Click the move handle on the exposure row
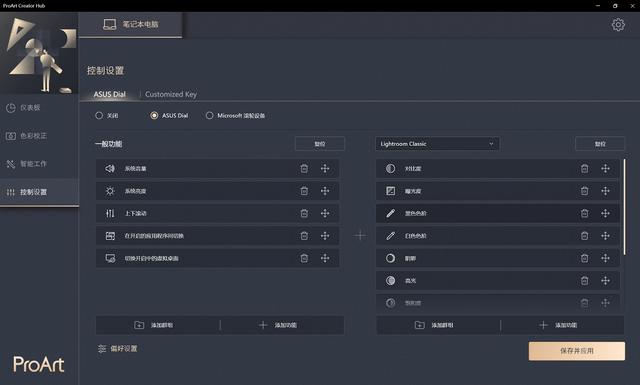This screenshot has width=640, height=385. 605,191
